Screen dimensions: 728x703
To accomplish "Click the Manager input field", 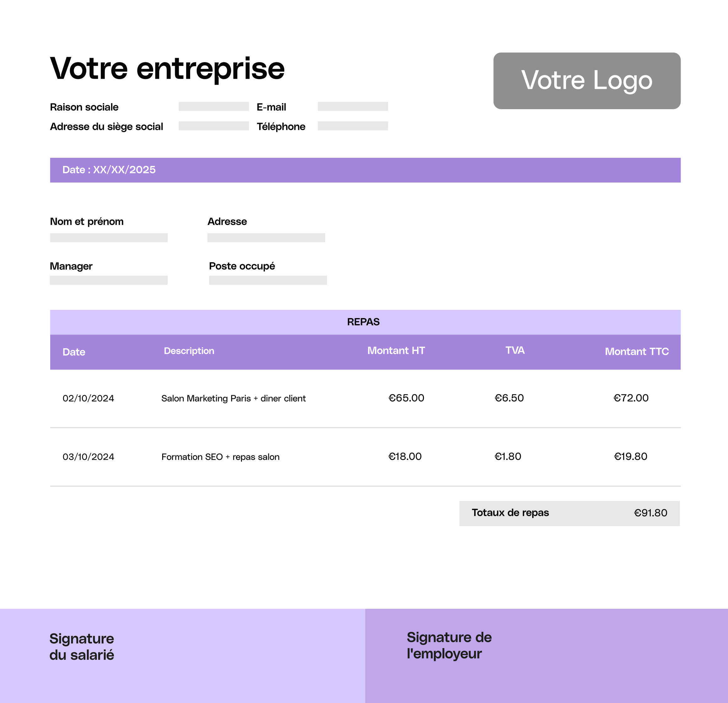I will (x=109, y=280).
